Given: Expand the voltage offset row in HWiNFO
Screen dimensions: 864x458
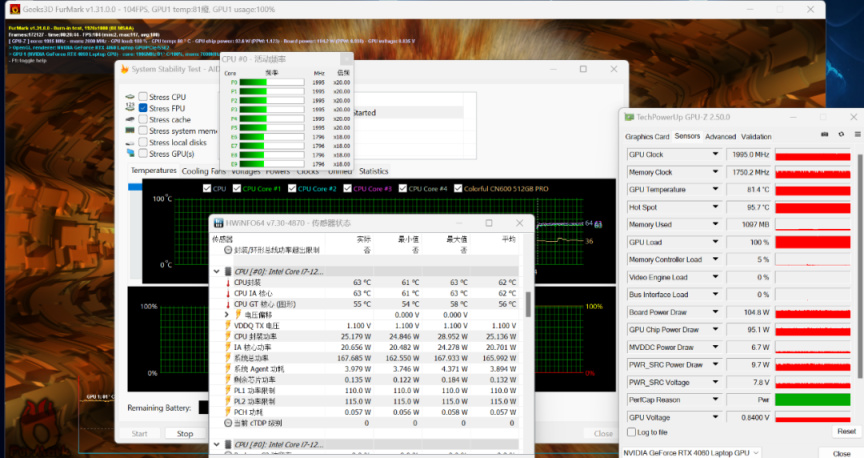Looking at the screenshot, I should [x=226, y=315].
